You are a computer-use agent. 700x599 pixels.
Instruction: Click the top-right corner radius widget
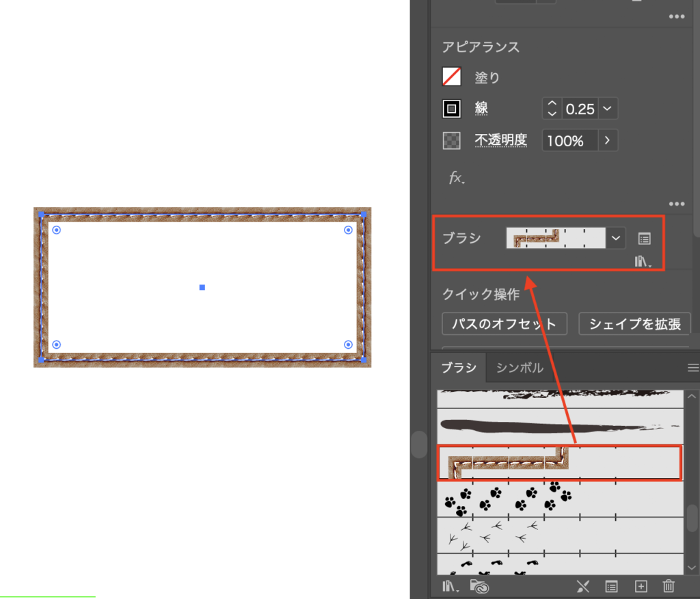tap(348, 230)
